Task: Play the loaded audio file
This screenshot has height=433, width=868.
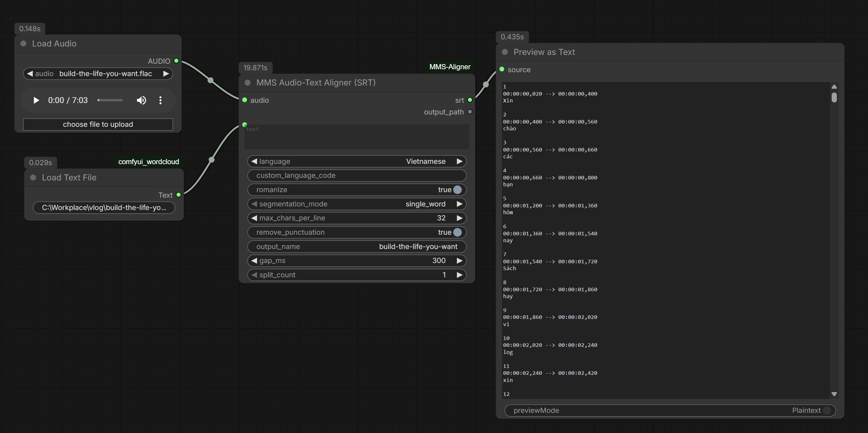Action: tap(36, 100)
